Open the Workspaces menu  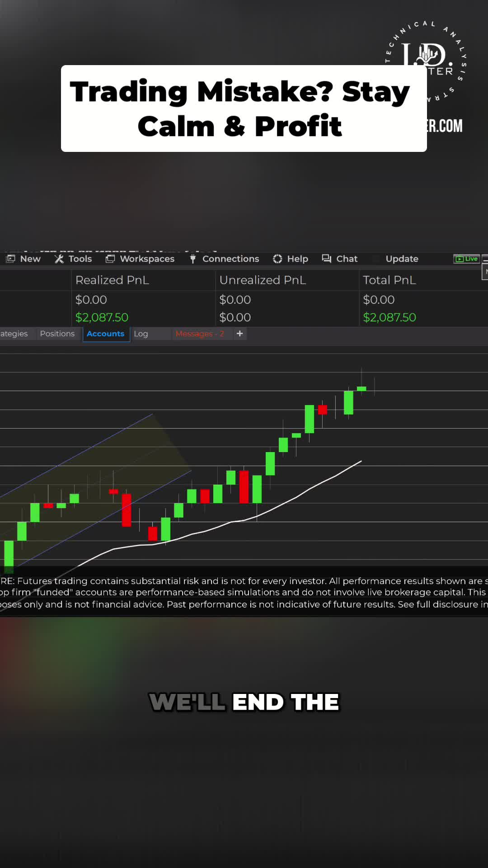coord(140,259)
